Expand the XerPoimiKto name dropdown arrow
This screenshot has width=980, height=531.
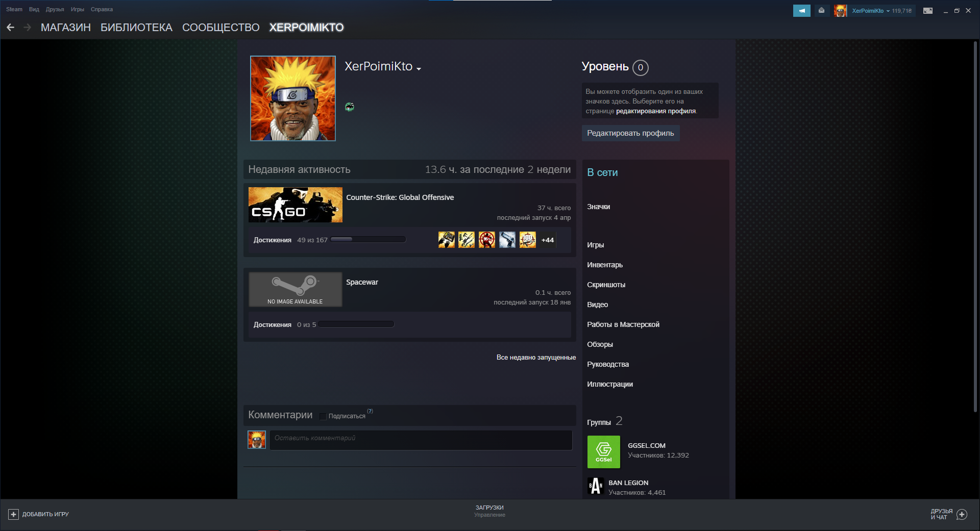(419, 69)
